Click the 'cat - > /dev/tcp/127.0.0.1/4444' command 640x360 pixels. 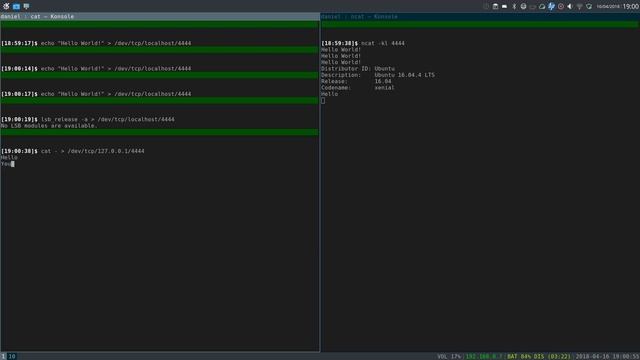(x=93, y=151)
